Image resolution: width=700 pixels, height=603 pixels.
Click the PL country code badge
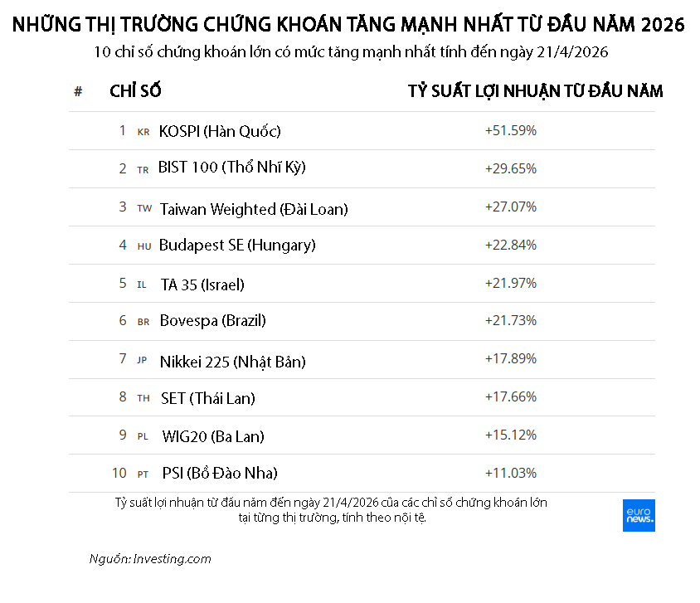[143, 436]
